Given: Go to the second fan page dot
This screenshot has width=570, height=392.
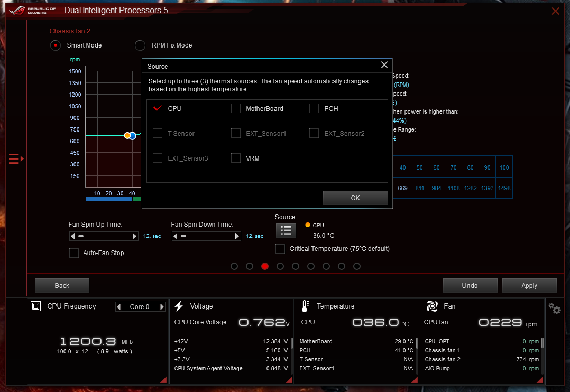Looking at the screenshot, I should point(250,266).
